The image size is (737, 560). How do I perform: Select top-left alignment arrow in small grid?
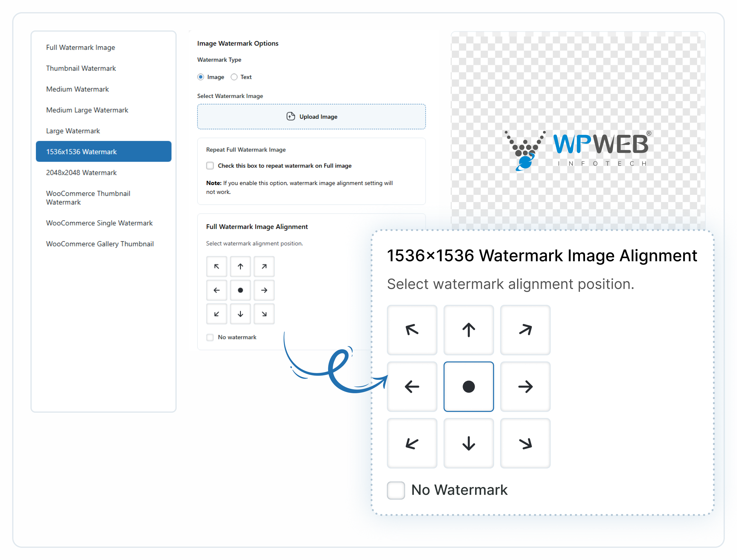pos(217,266)
